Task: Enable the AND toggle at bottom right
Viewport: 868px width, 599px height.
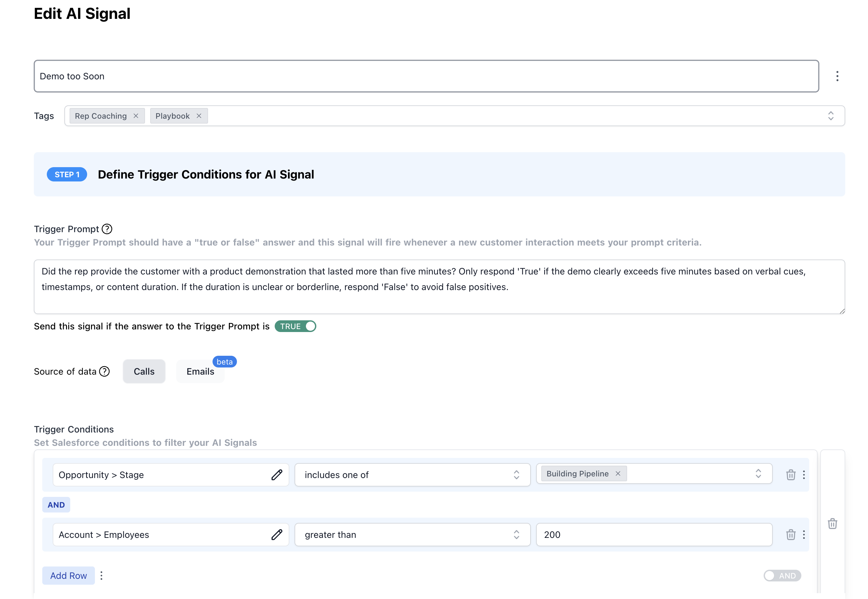Action: point(783,575)
